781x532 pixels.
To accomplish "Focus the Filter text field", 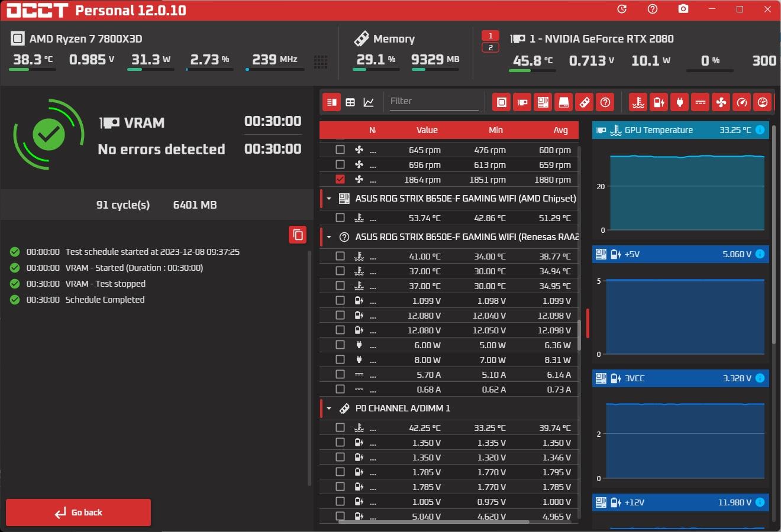I will (434, 101).
